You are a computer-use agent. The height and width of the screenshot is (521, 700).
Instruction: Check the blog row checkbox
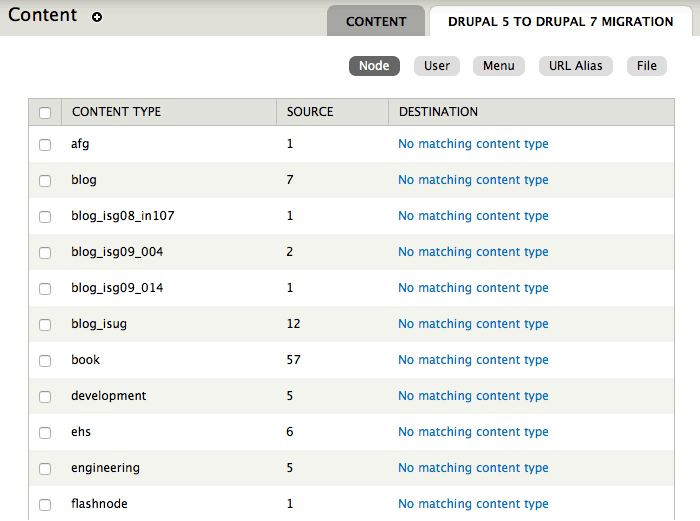click(x=45, y=180)
